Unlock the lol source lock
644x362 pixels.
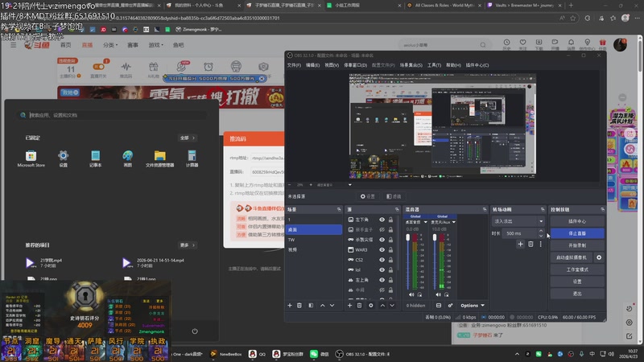click(x=390, y=269)
